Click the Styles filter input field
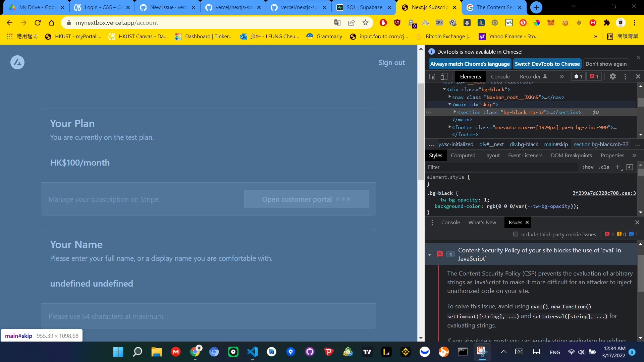This screenshot has width=644, height=362. (501, 167)
